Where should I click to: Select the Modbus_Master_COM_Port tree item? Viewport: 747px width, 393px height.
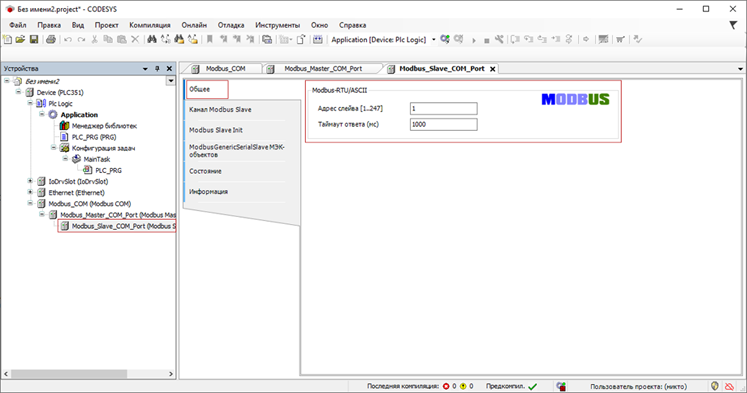[112, 215]
